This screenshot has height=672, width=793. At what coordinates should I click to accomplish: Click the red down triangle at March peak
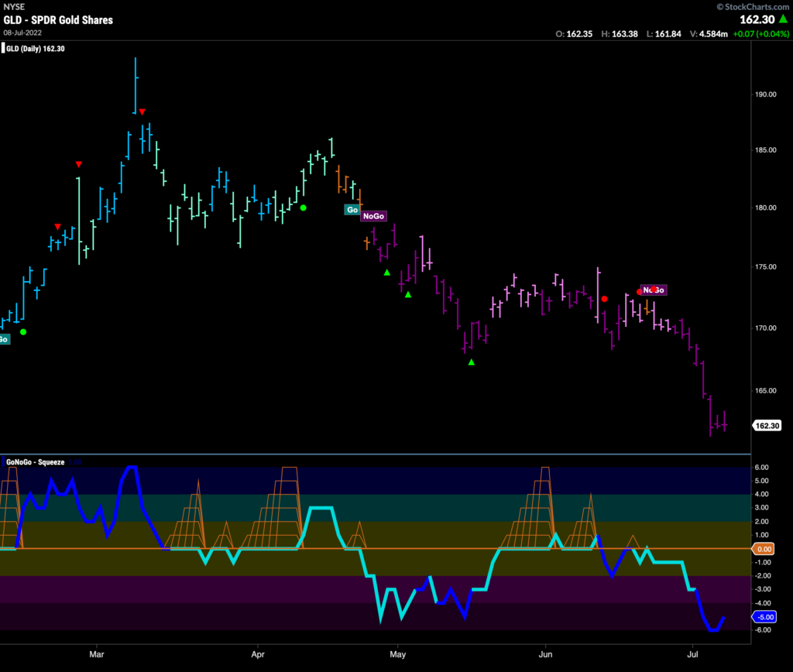[x=142, y=111]
